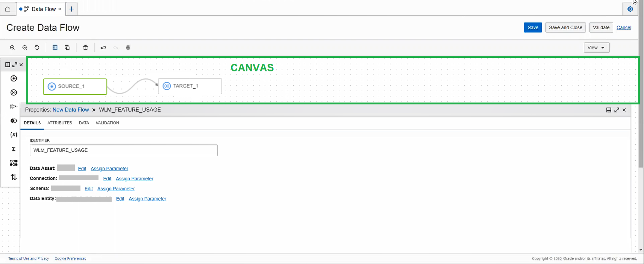Click inside the IDENTIFIER field showing WLM_FEATURE_USAGE
The width and height of the screenshot is (644, 264).
123,150
